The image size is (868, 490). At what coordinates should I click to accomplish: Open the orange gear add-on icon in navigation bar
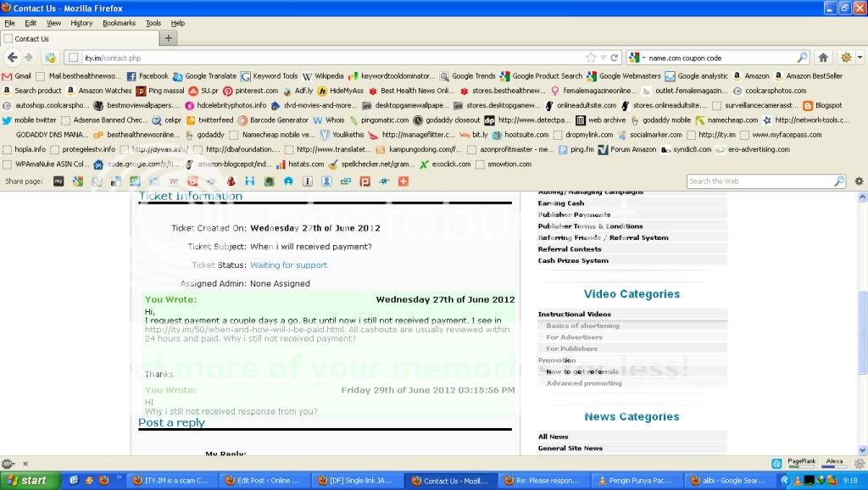point(846,58)
